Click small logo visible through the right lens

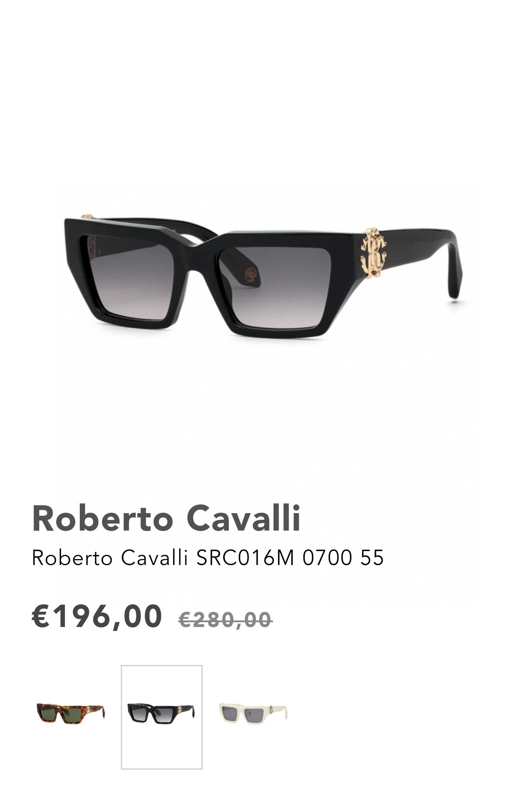[250, 274]
